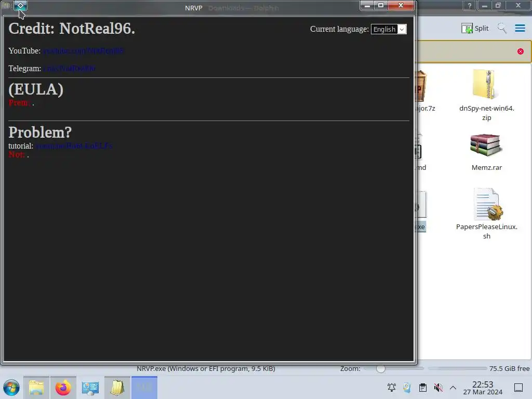The image size is (532, 399).
Task: Click the show desktop button
Action: click(x=518, y=388)
